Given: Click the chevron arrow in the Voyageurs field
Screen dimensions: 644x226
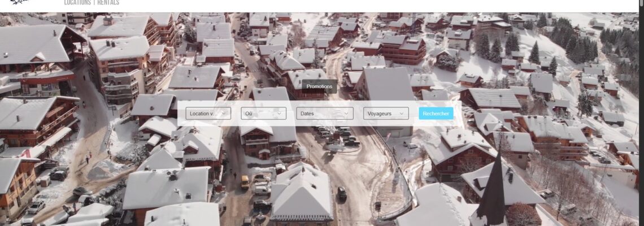Looking at the screenshot, I should tap(402, 114).
